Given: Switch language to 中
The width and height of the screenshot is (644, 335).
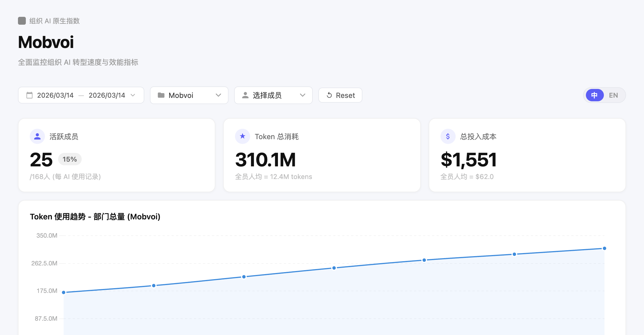Looking at the screenshot, I should [x=595, y=95].
